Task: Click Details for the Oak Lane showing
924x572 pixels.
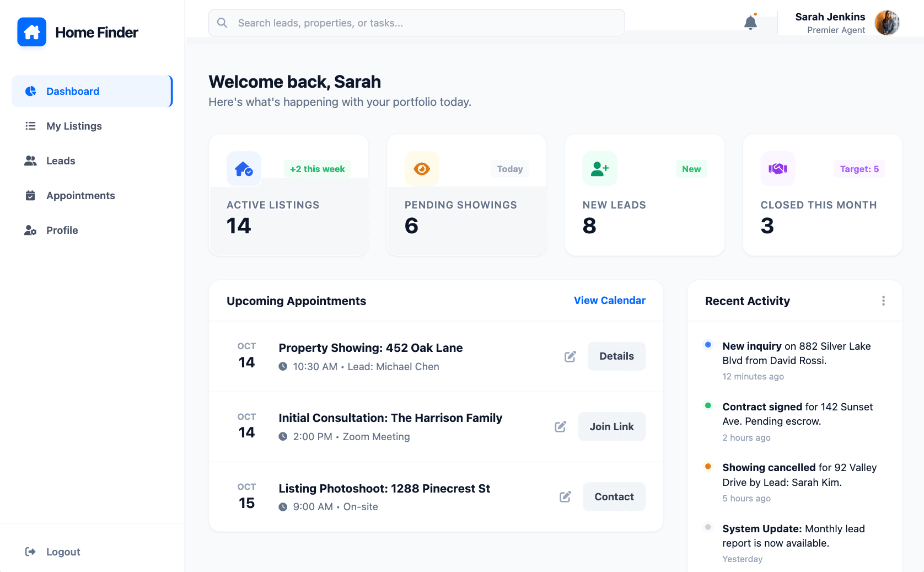Action: tap(616, 356)
